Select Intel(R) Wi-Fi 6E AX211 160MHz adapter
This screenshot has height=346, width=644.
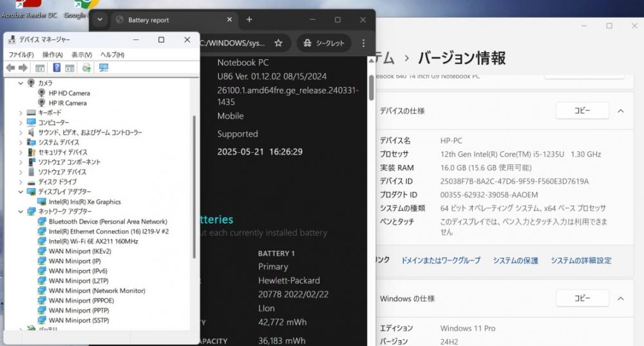[x=93, y=241]
